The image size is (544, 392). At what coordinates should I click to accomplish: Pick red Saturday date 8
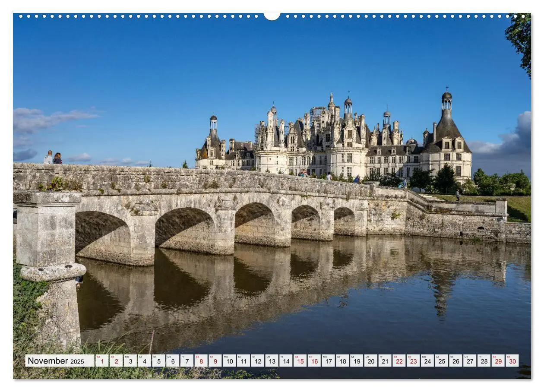click(x=201, y=361)
